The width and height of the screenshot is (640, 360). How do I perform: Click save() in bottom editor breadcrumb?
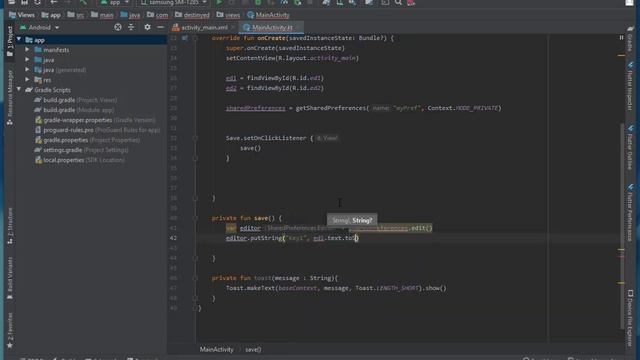tap(253, 349)
